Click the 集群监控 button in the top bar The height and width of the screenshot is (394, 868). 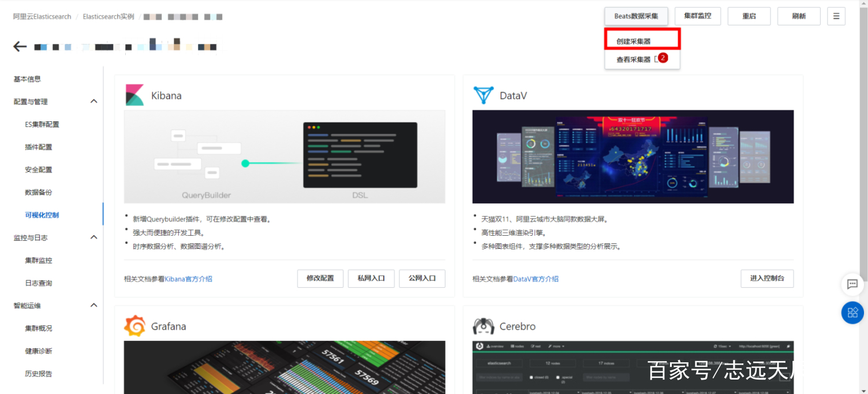click(698, 16)
